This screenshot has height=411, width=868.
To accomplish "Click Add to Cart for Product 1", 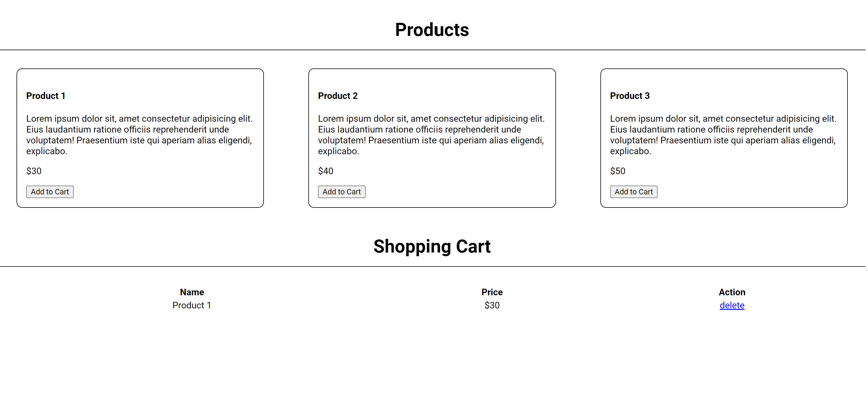I will 50,192.
